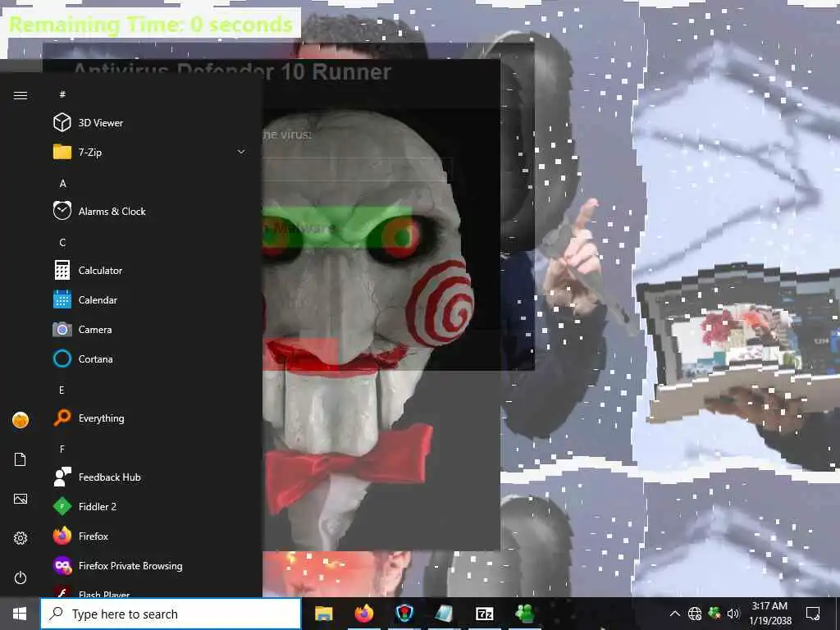
Task: Open the Action Center notifications icon
Action: point(813,614)
